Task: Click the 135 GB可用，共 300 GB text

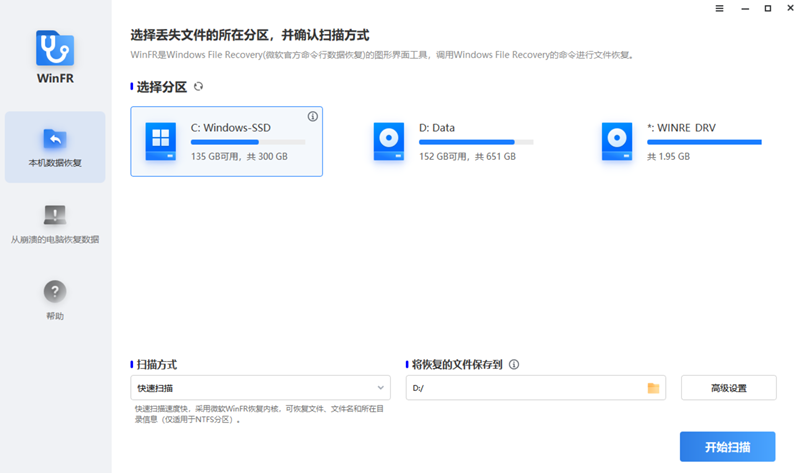Action: [x=239, y=157]
